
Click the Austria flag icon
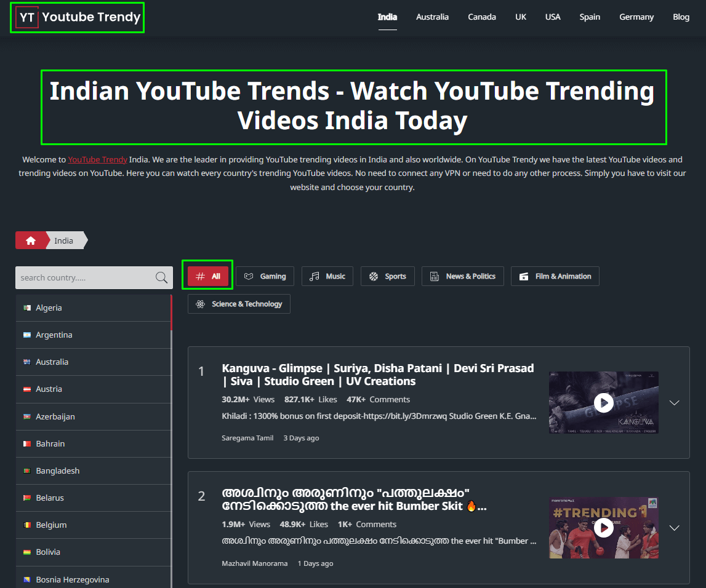pos(27,389)
